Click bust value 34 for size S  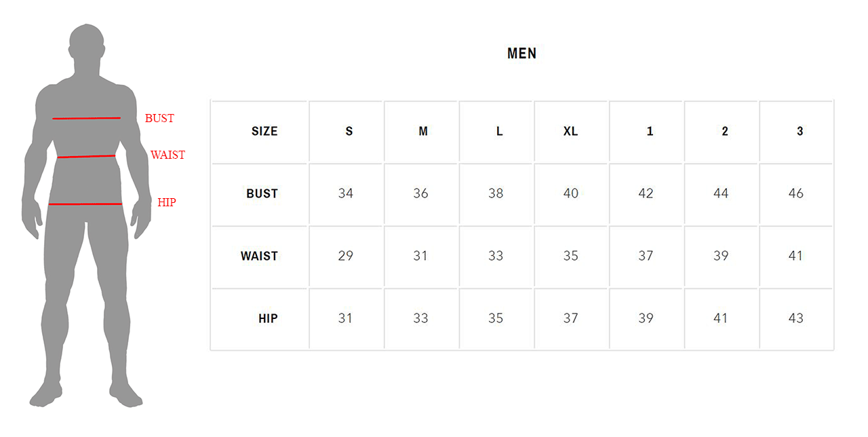click(346, 194)
